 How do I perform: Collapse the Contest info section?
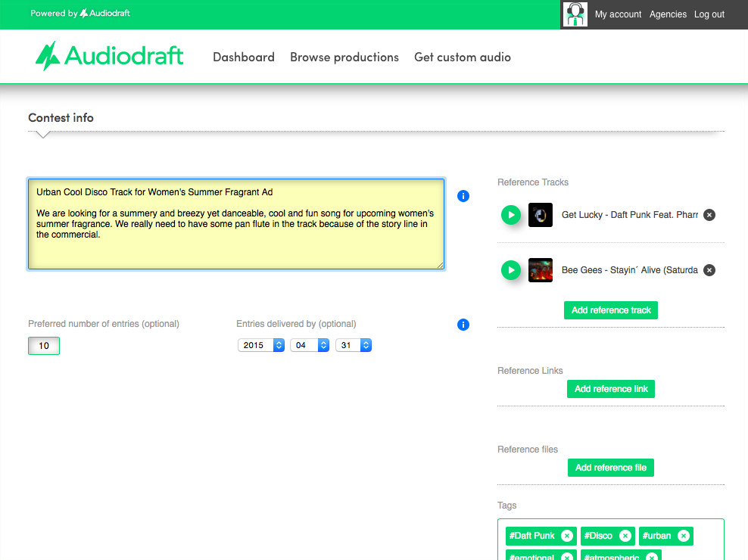point(42,135)
